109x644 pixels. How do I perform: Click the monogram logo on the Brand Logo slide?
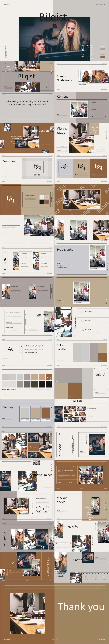(x=37, y=167)
